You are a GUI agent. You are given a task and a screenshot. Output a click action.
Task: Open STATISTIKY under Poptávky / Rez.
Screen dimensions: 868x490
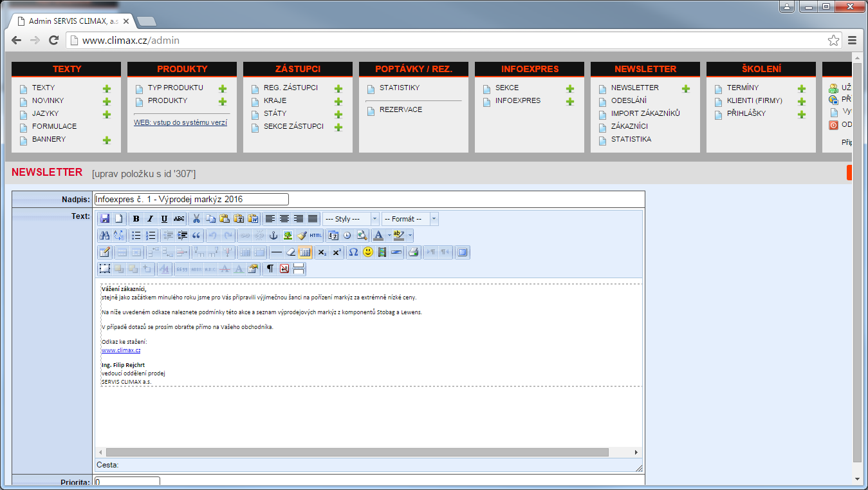tap(399, 88)
